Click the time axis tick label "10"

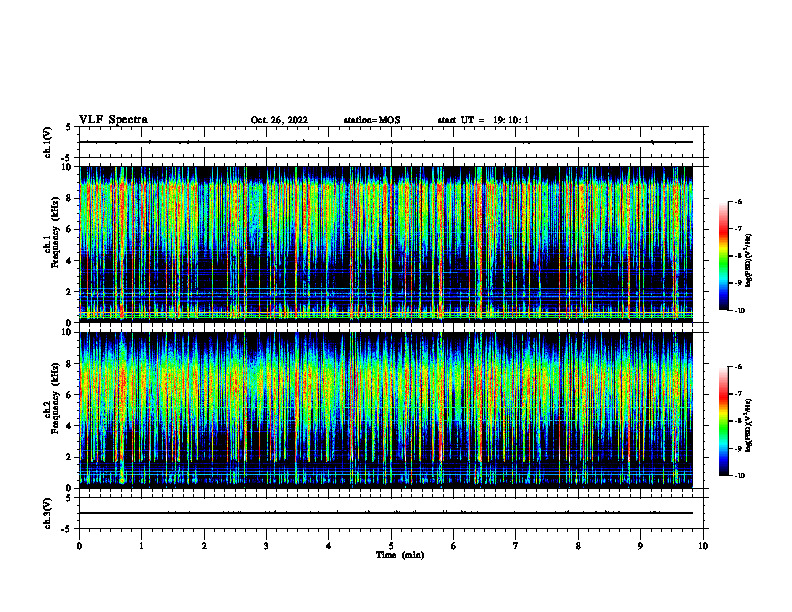pyautogui.click(x=703, y=546)
